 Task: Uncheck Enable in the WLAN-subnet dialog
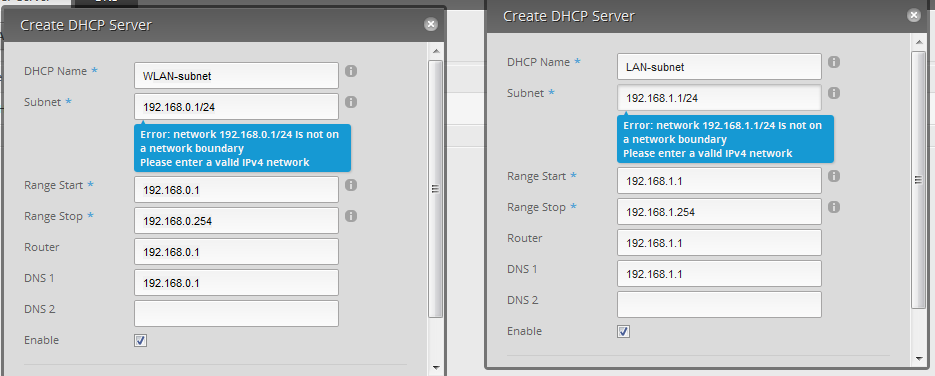point(141,340)
